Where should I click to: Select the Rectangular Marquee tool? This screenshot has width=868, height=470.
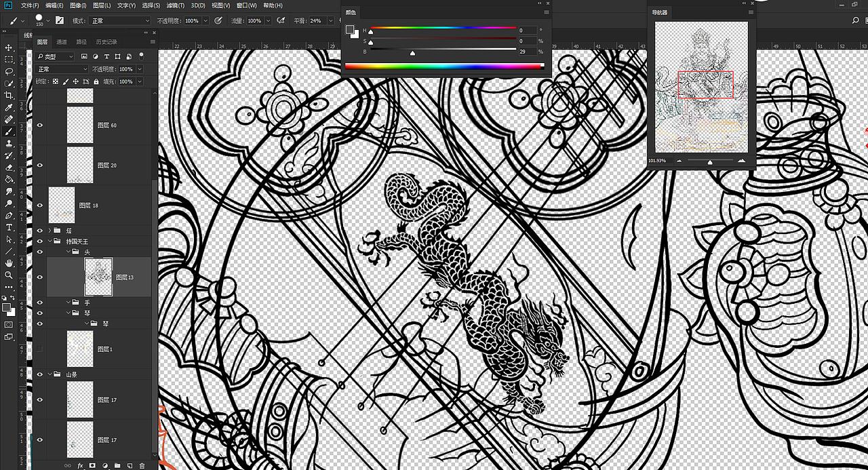(x=9, y=60)
